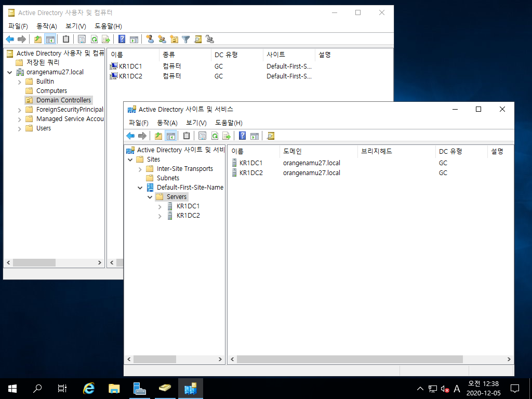
Task: Refresh the Sites and Services view
Action: tap(215, 136)
